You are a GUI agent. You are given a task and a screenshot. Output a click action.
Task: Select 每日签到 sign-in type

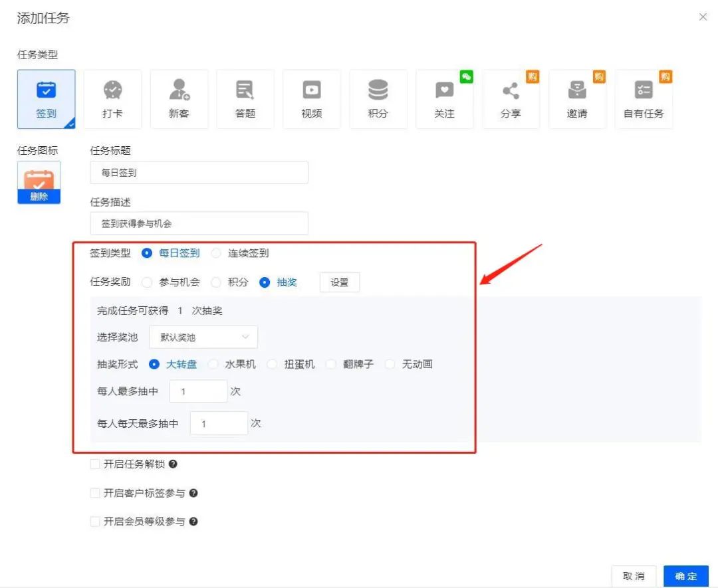click(147, 253)
